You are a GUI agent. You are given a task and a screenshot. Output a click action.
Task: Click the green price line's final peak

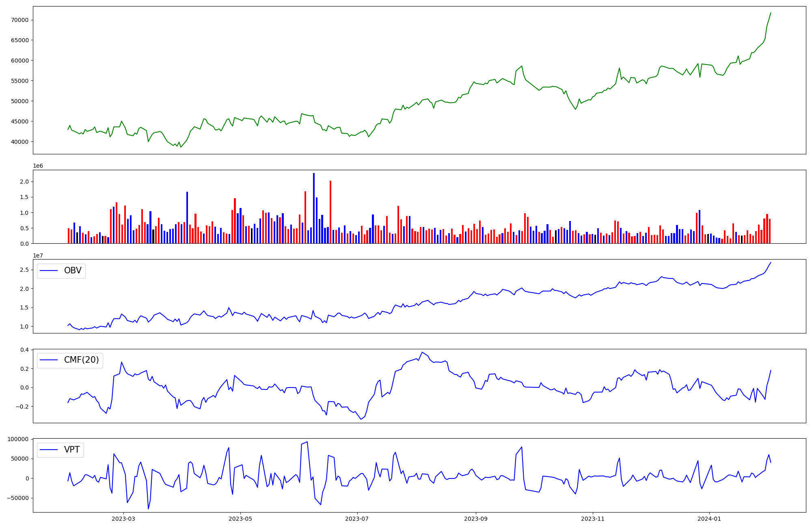(770, 13)
